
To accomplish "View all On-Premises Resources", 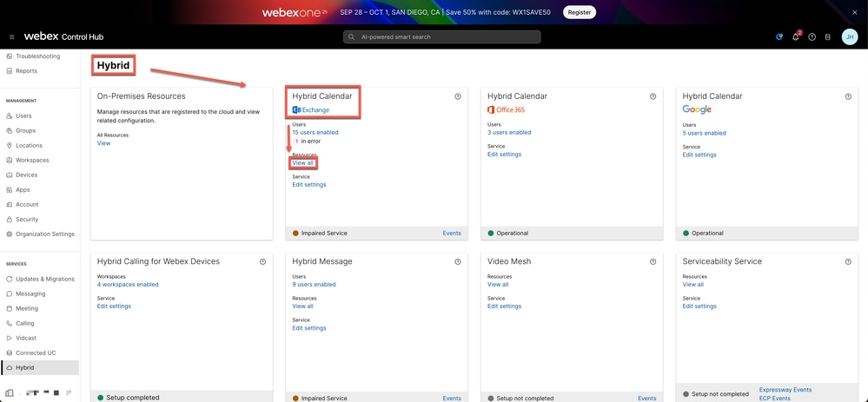I will point(103,143).
